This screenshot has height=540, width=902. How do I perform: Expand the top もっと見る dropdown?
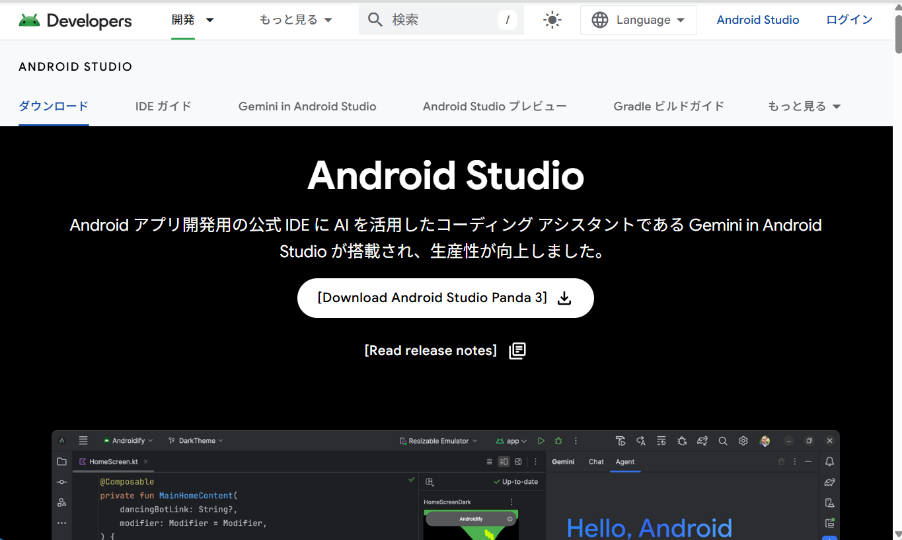(295, 20)
